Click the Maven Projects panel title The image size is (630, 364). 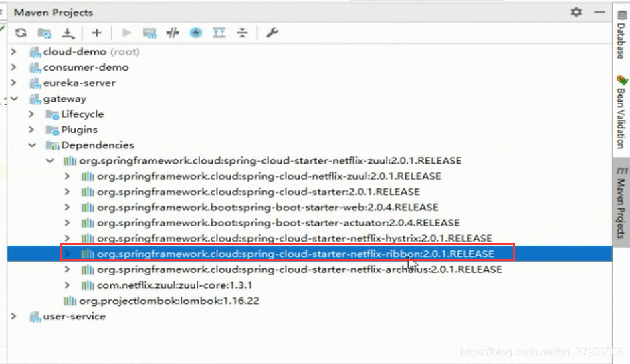click(54, 13)
